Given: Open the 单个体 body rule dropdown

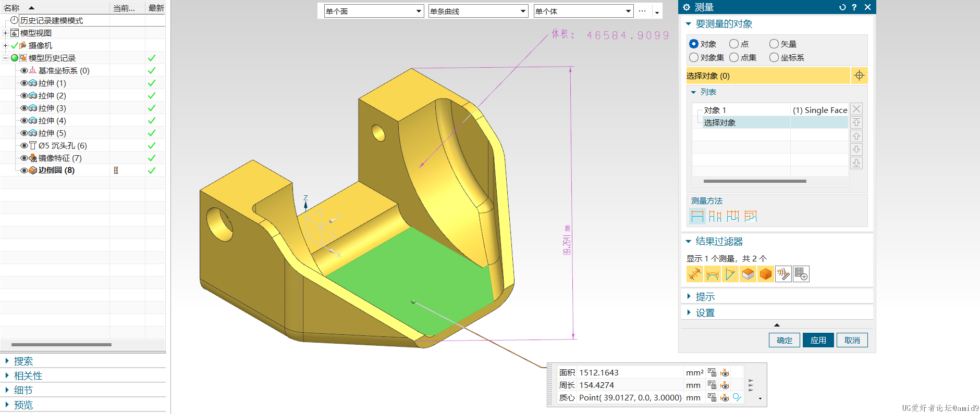Looking at the screenshot, I should (583, 11).
